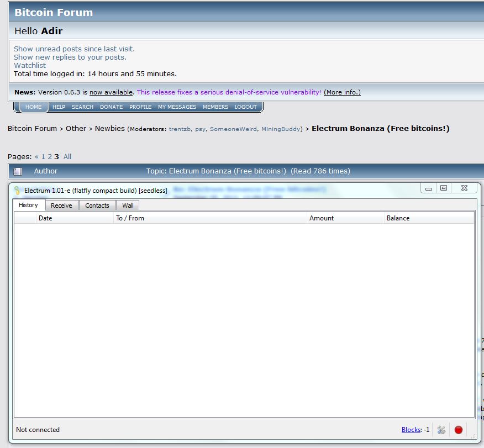
Task: Open HELP in forum menu
Action: [x=59, y=107]
